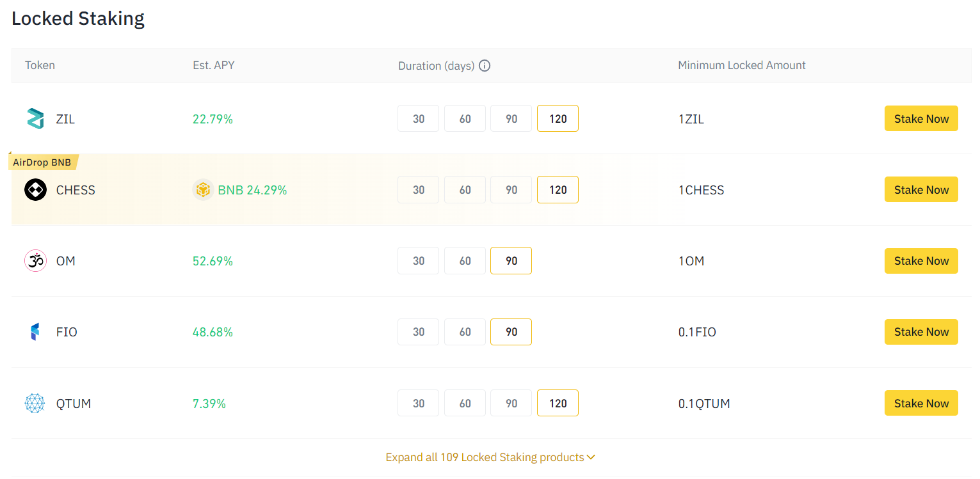Viewport: 980px width, 479px height.
Task: Select 30 days duration for ZIL
Action: coord(419,119)
